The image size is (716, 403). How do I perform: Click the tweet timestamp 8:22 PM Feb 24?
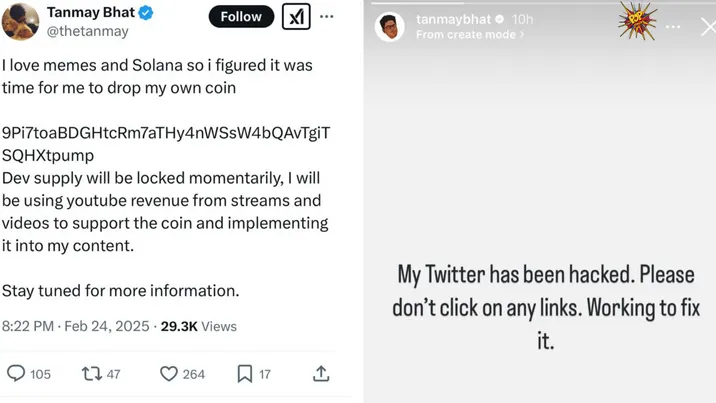75,326
